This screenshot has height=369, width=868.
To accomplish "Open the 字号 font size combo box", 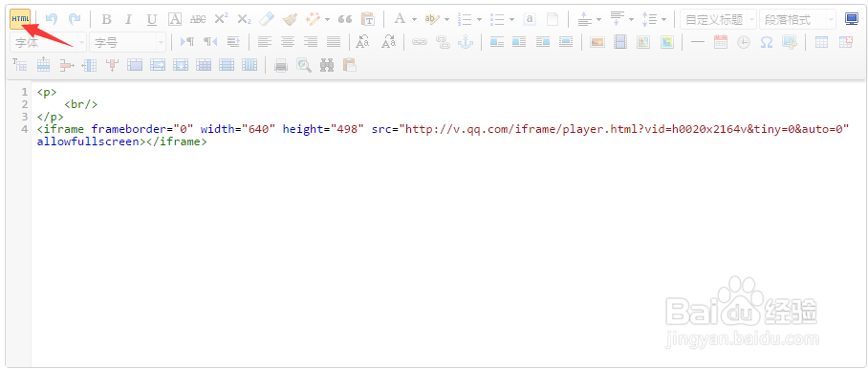I will (x=128, y=42).
